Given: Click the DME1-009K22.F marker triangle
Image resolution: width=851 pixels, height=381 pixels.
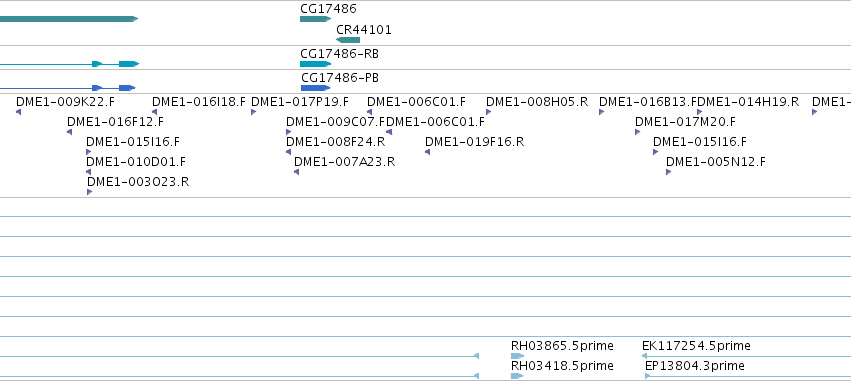Looking at the screenshot, I should [18, 112].
